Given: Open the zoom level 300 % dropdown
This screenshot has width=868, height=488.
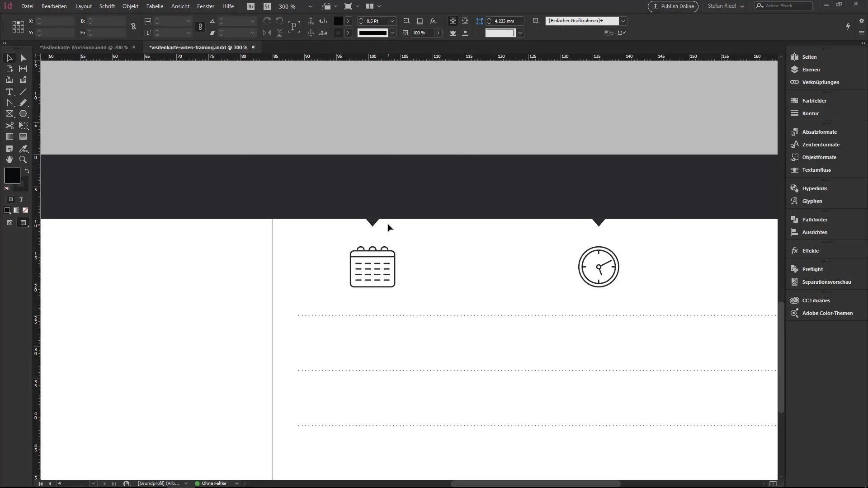Looking at the screenshot, I should click(310, 6).
